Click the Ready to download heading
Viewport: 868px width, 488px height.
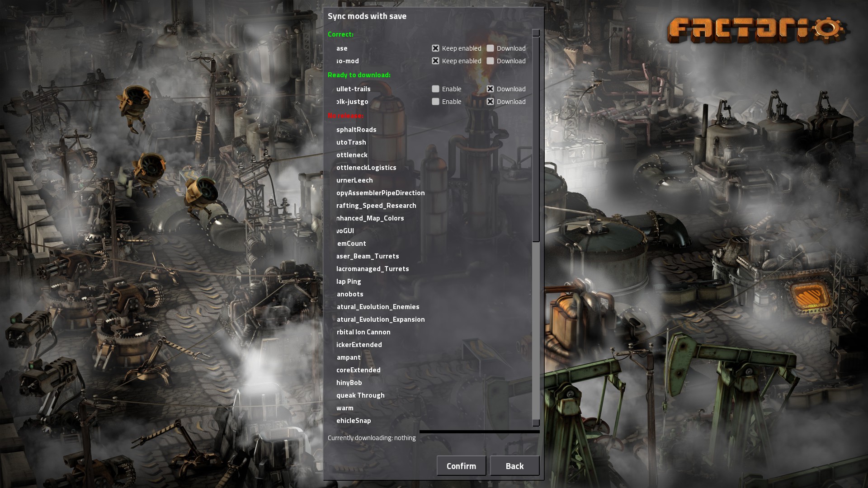(x=359, y=75)
